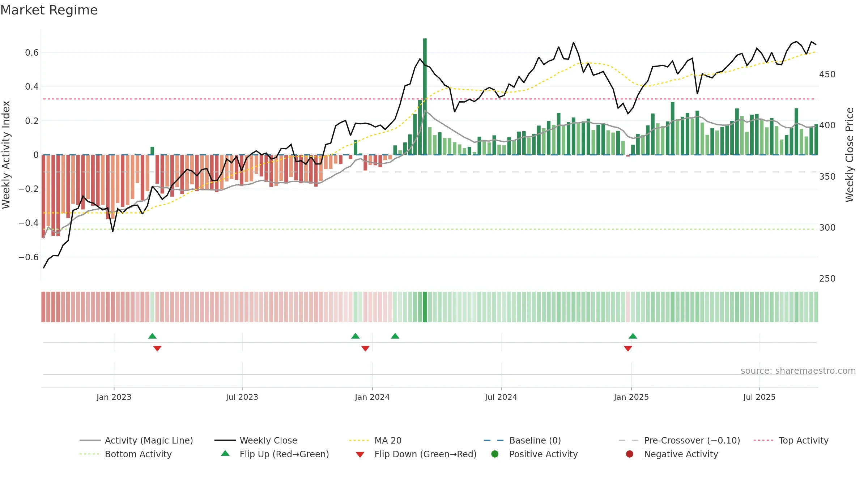Click the Top Activity legend entry
The height and width of the screenshot is (488, 868).
coord(791,440)
